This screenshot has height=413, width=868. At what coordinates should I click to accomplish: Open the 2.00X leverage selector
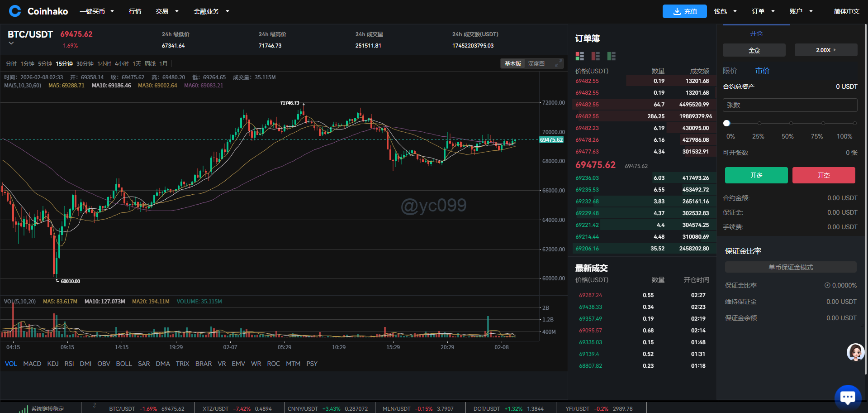pos(825,50)
